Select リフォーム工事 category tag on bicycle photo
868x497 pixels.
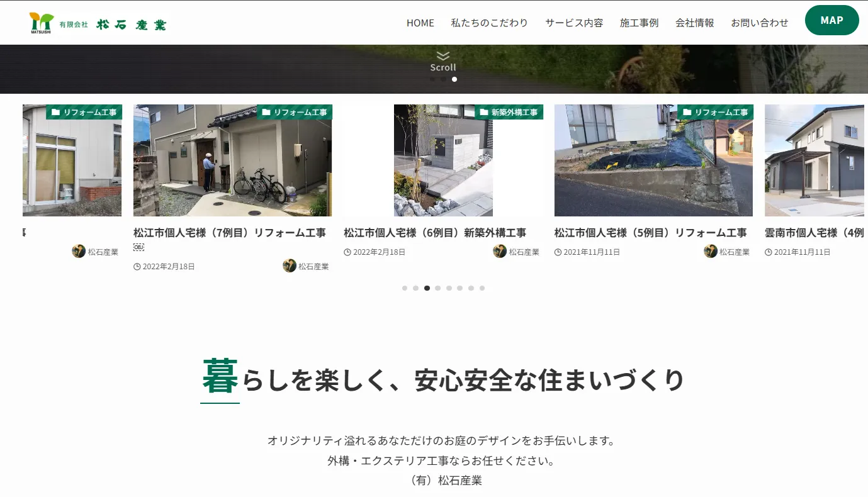[295, 112]
